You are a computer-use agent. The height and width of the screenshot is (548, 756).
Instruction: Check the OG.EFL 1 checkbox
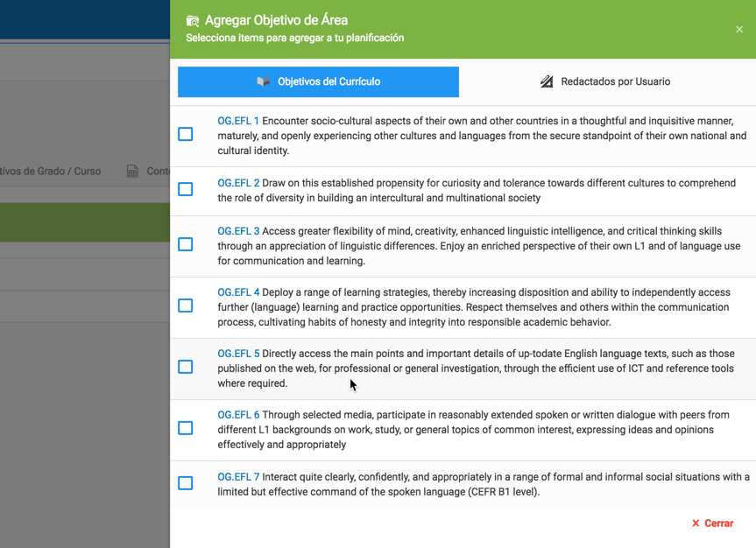tap(185, 134)
